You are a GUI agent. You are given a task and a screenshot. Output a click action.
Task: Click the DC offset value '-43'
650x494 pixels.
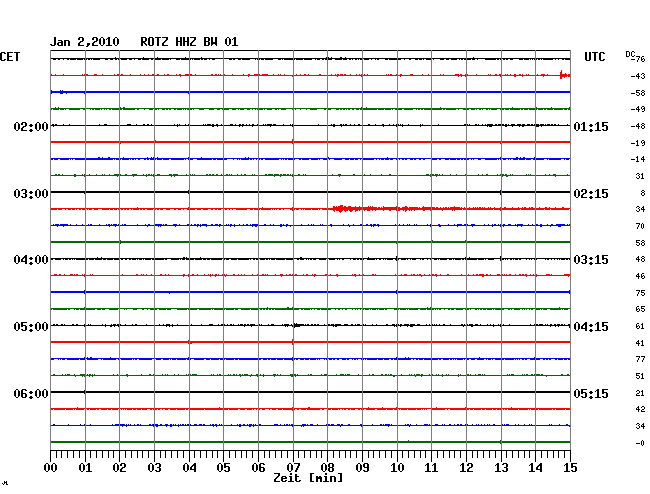pos(638,76)
